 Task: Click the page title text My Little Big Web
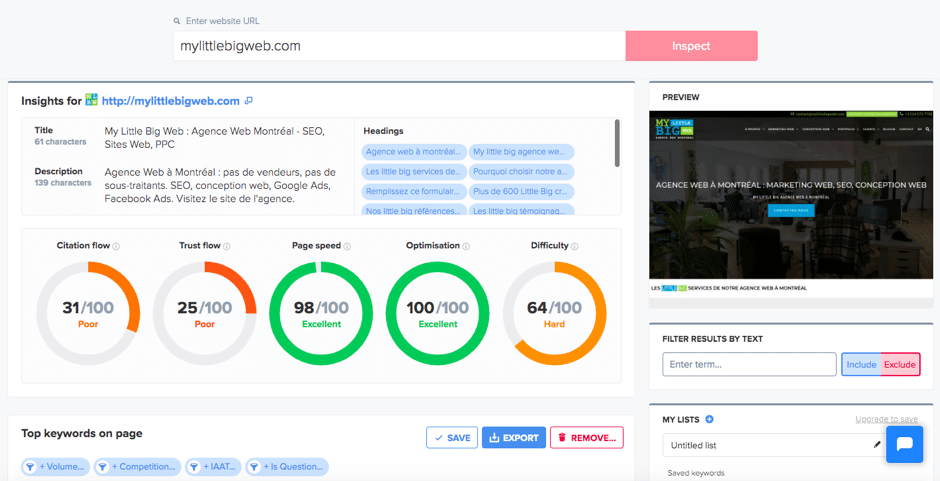click(x=215, y=137)
